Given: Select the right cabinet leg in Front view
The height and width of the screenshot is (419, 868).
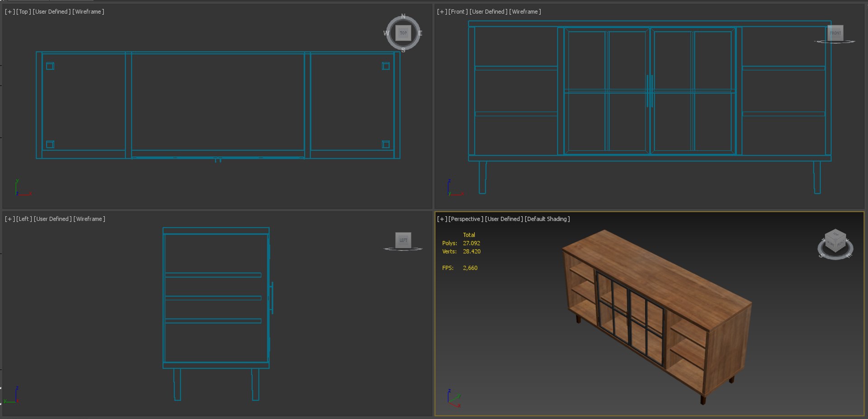Looking at the screenshot, I should click(817, 177).
